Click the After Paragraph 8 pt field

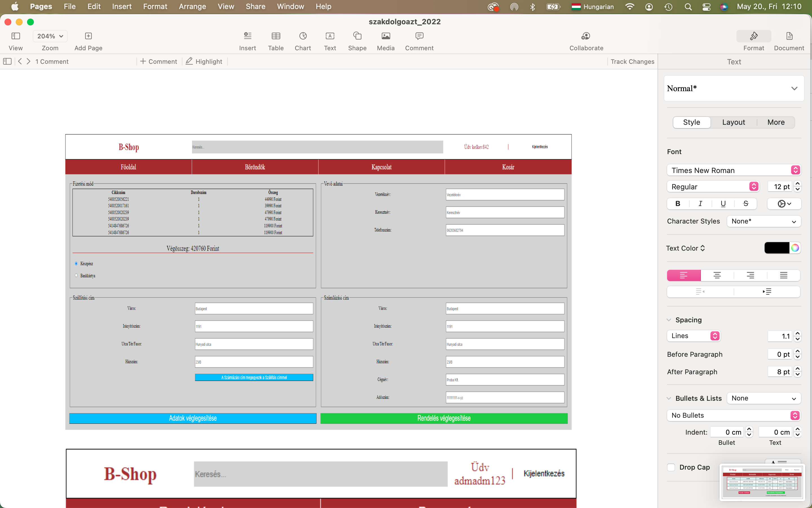click(780, 372)
